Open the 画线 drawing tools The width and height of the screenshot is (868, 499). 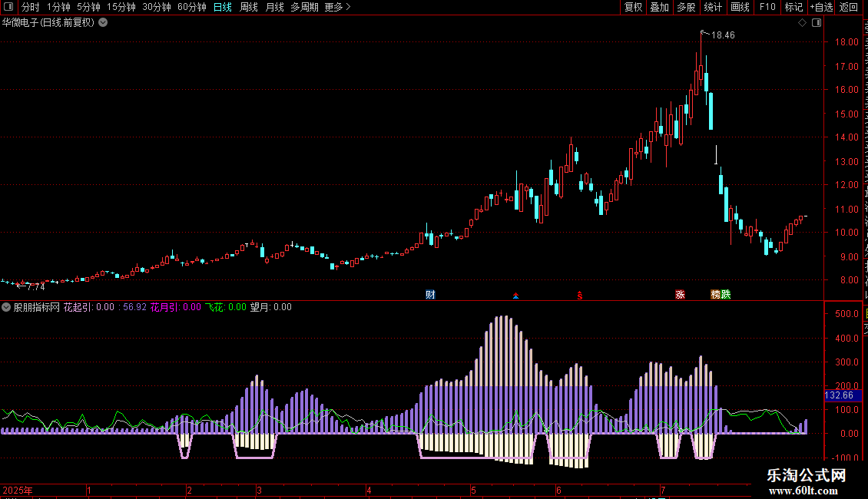pyautogui.click(x=740, y=7)
